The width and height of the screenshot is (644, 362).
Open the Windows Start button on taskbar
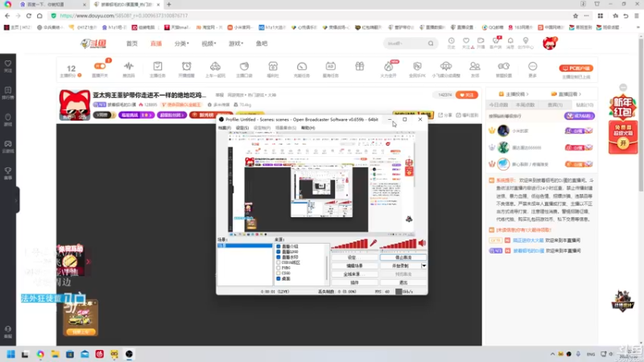point(10,354)
